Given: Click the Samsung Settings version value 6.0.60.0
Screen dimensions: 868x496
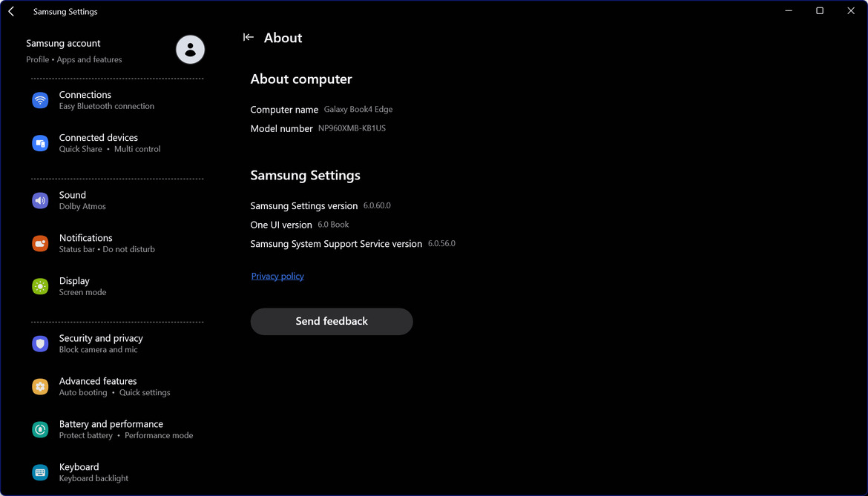Looking at the screenshot, I should point(377,205).
